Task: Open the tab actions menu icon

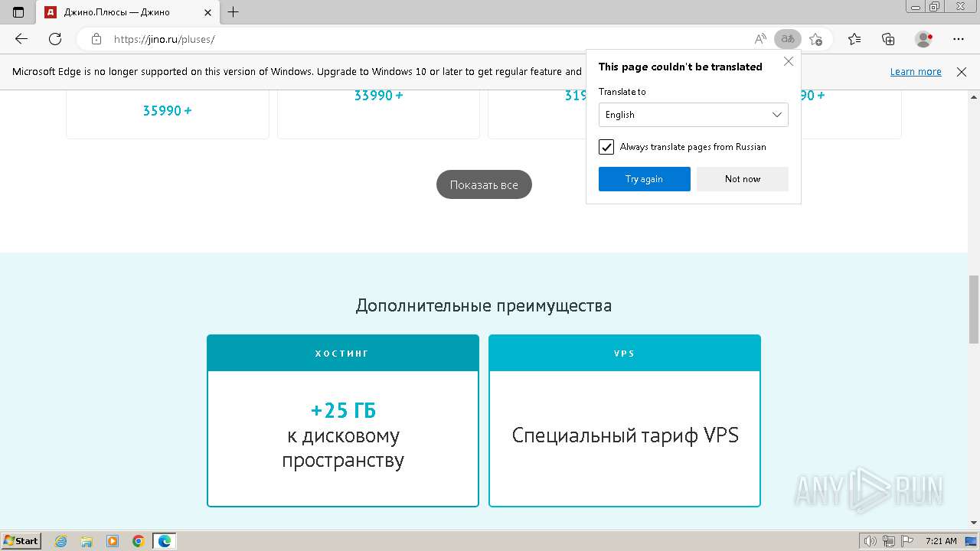Action: click(18, 12)
